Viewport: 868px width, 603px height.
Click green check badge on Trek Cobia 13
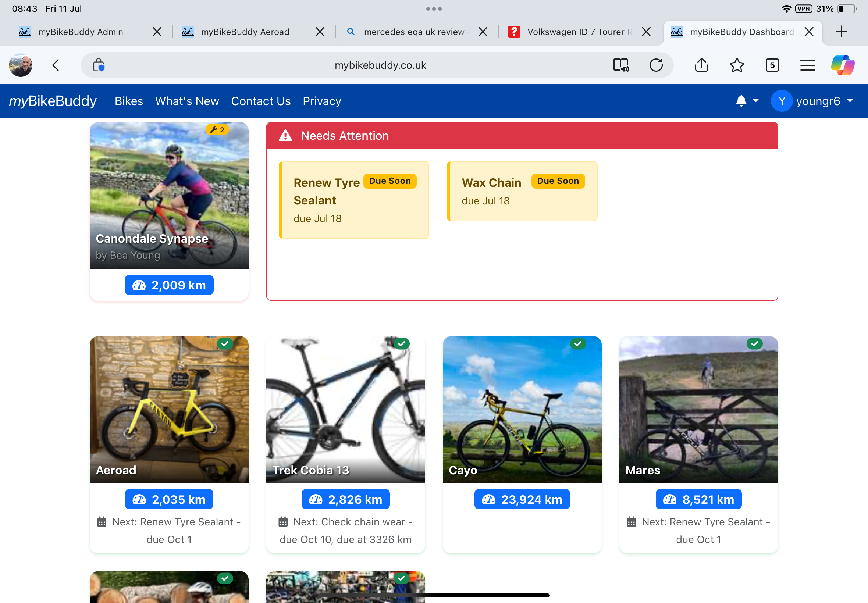point(402,344)
